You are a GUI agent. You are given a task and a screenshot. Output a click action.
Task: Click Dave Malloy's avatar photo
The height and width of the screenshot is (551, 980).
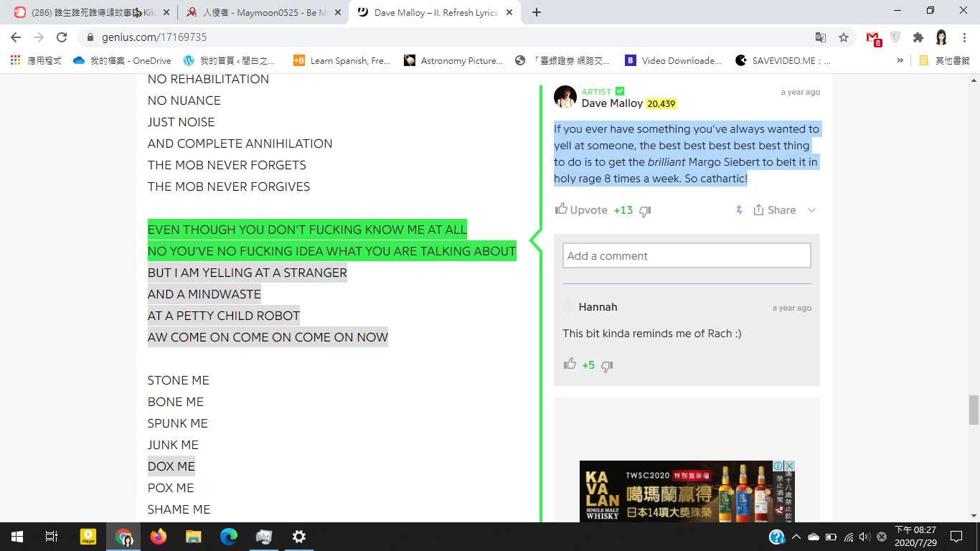tap(565, 97)
